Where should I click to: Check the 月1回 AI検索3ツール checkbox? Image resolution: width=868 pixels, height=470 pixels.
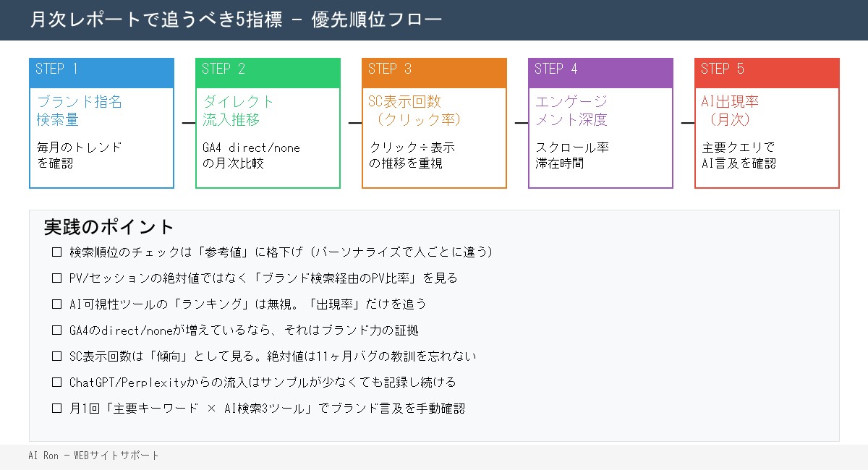coord(56,408)
